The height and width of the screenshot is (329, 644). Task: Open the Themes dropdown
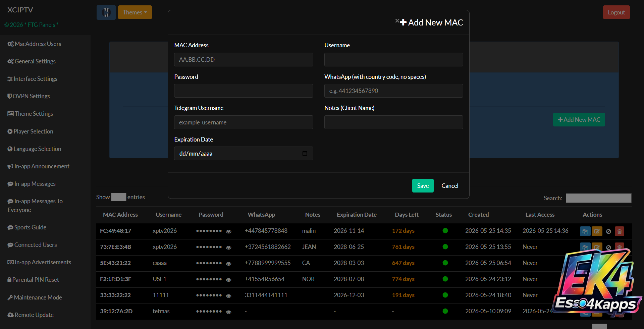point(135,12)
